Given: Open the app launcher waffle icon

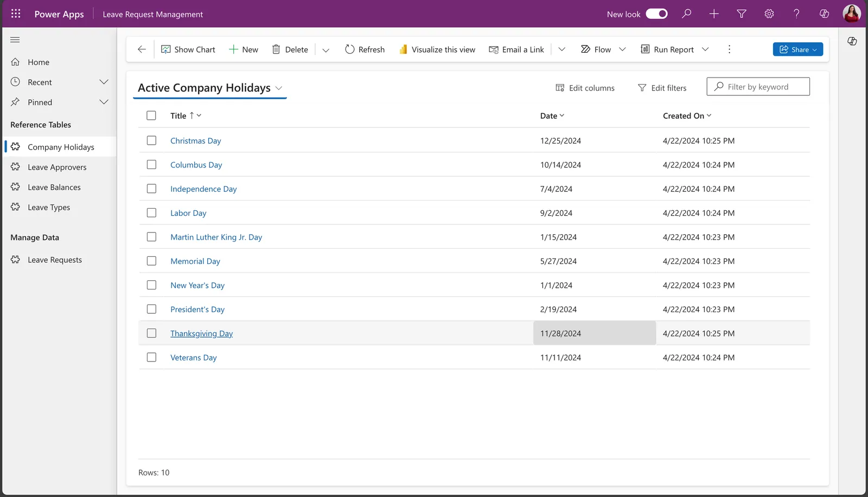Looking at the screenshot, I should click(x=16, y=14).
